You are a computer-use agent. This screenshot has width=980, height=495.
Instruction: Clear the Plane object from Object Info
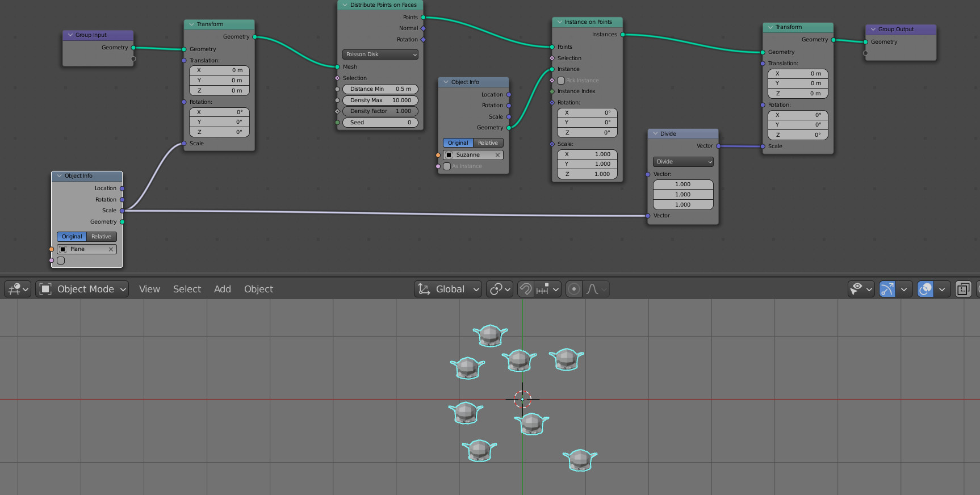(x=111, y=249)
